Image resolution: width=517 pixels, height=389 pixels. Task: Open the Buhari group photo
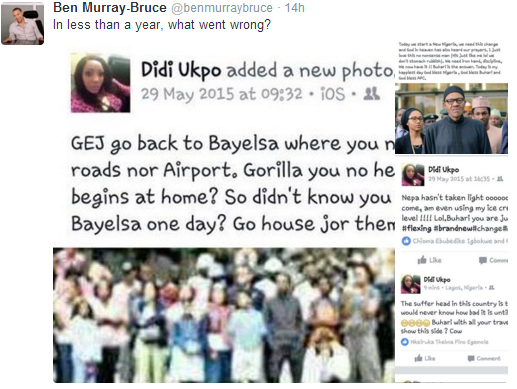[451, 118]
